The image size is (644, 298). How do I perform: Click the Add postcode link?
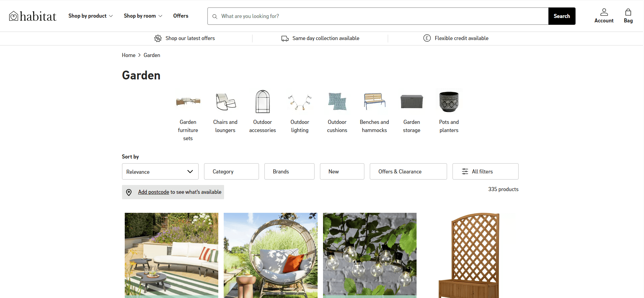154,192
